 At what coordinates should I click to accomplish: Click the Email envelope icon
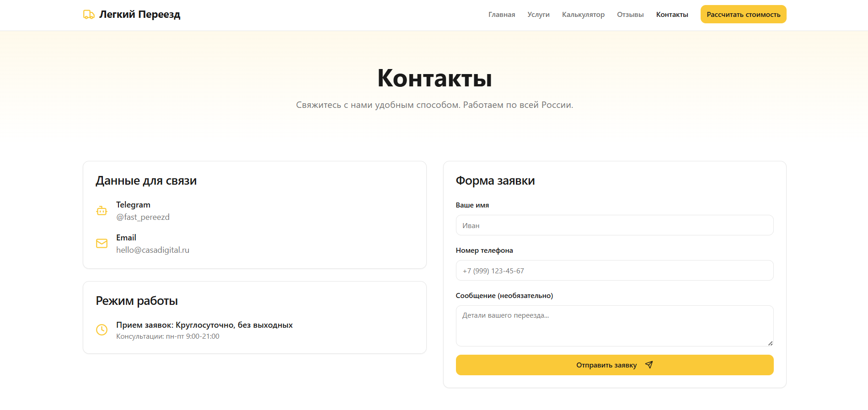point(102,244)
